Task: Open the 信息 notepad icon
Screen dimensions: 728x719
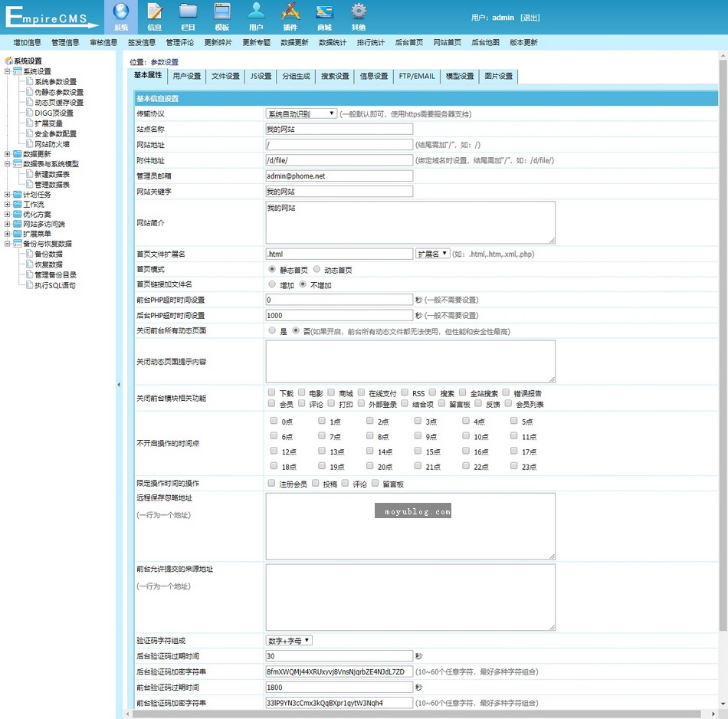Action: [x=155, y=11]
